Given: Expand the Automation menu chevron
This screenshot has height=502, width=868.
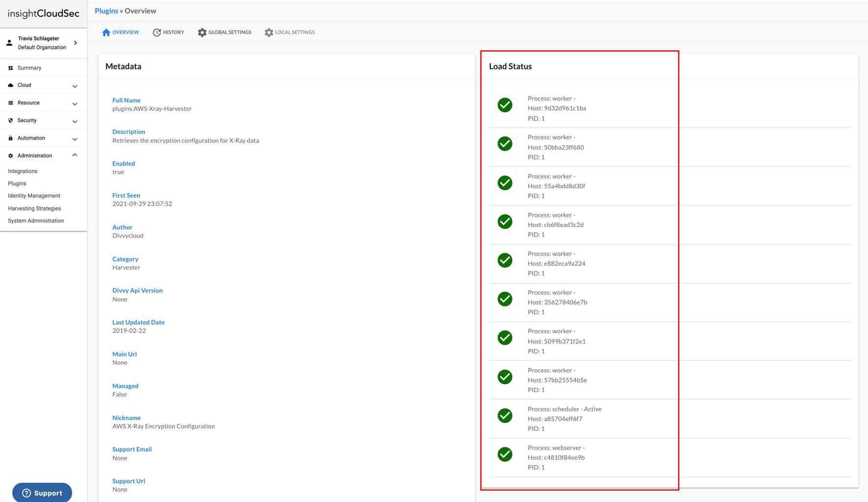Looking at the screenshot, I should click(75, 139).
